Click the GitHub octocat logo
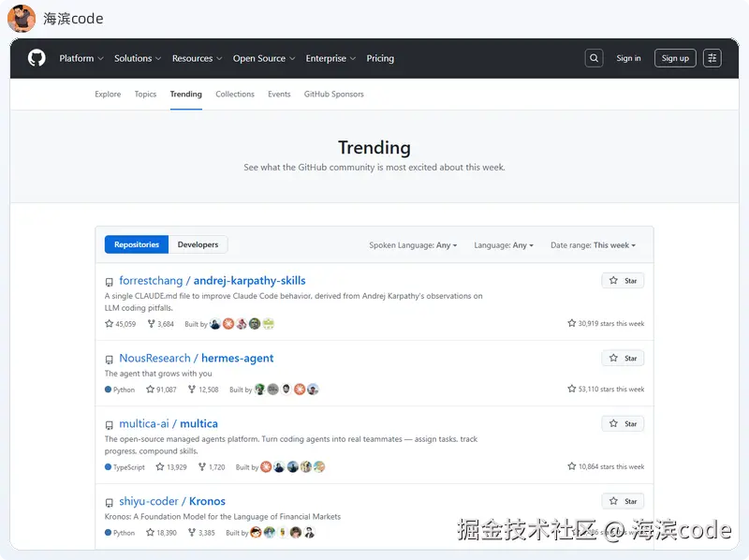Viewport: 749px width, 560px height. coord(36,58)
